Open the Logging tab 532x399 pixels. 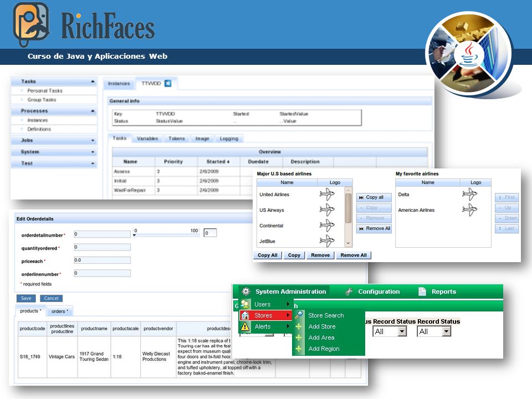coord(229,139)
